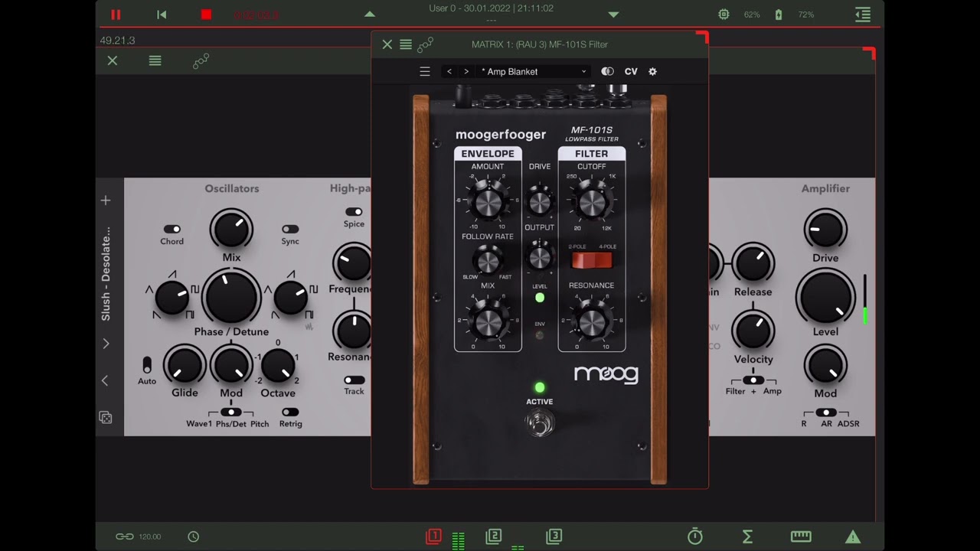Open the MF-101S window list menu
The width and height of the screenshot is (980, 551).
click(406, 44)
